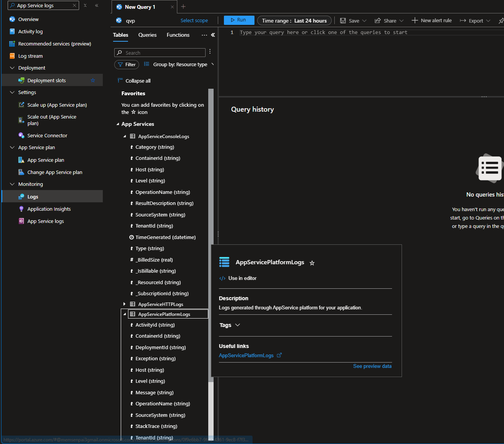Viewport: 504px width, 444px height.
Task: Pin the query with the pin icon
Action: click(x=501, y=21)
